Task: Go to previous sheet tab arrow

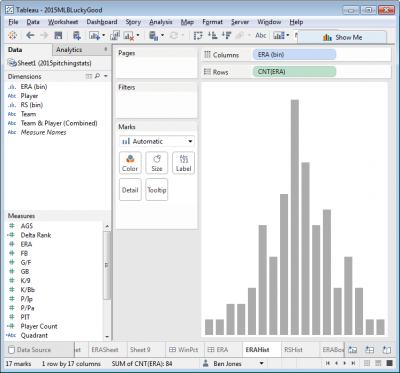Action: click(336, 363)
